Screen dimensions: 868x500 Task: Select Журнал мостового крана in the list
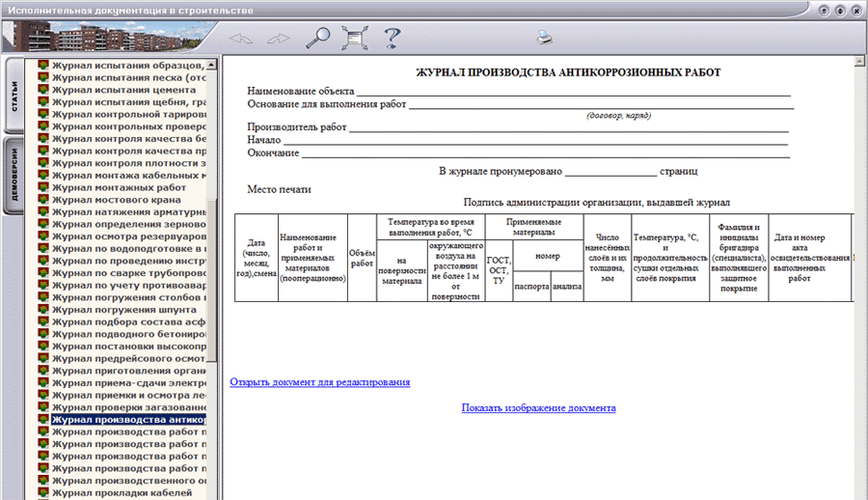point(117,200)
